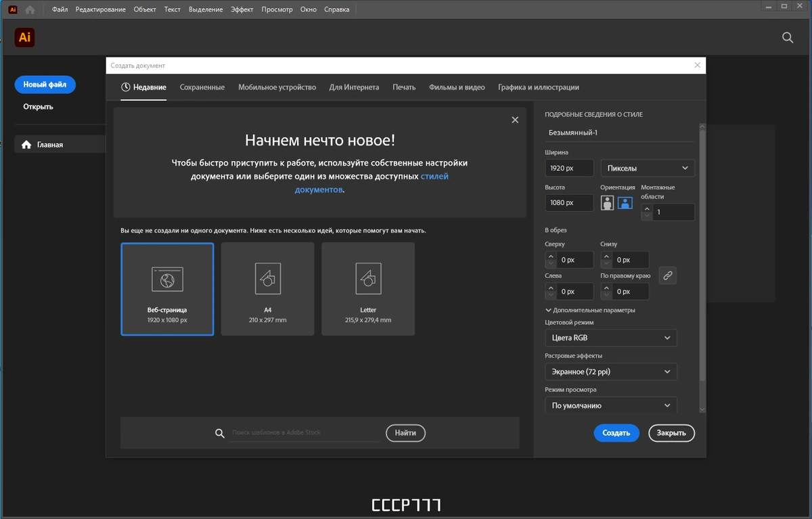This screenshot has width=812, height=519.
Task: Click the Adobe Stock template search field
Action: (304, 433)
